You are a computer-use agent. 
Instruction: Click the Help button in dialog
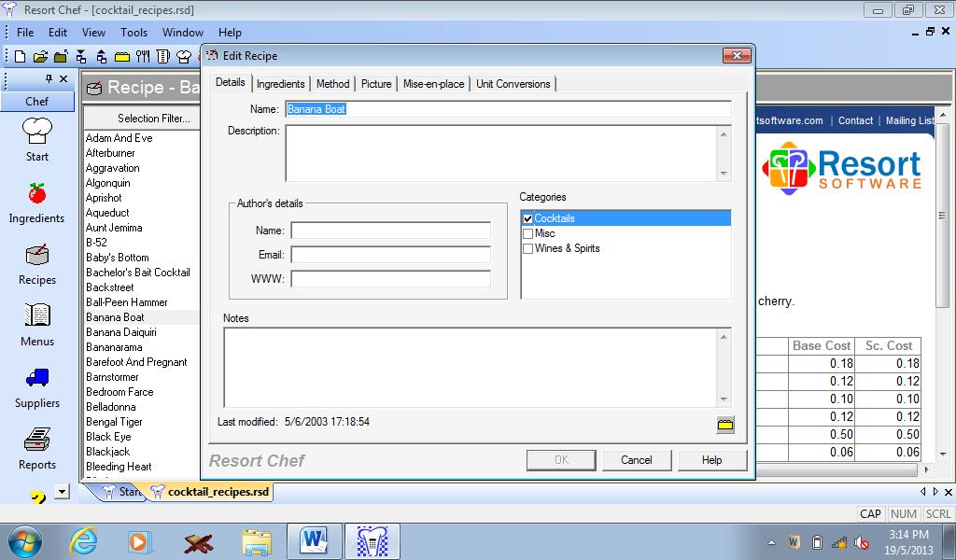711,460
